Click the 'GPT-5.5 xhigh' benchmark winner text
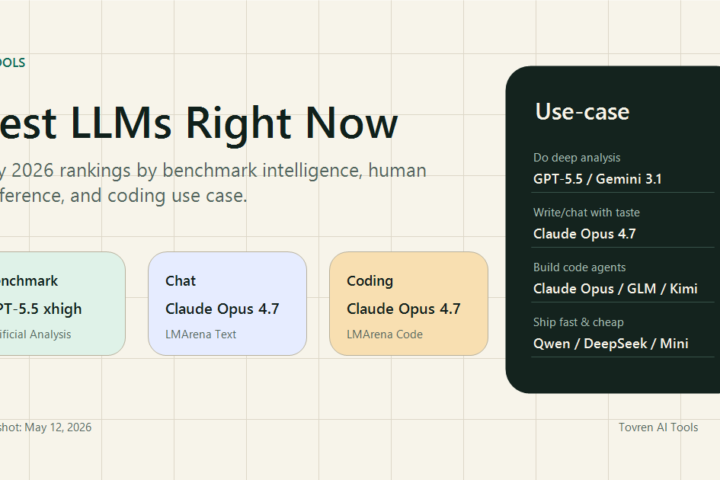 (x=41, y=309)
